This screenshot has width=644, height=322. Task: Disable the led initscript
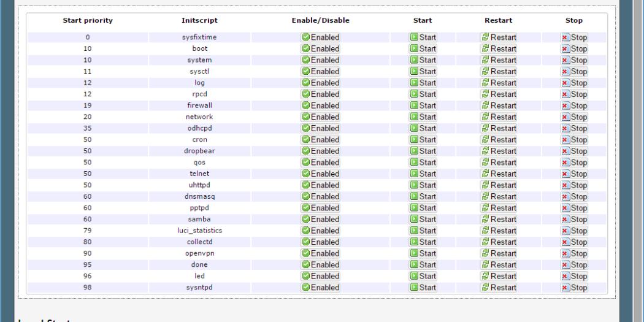tap(320, 276)
